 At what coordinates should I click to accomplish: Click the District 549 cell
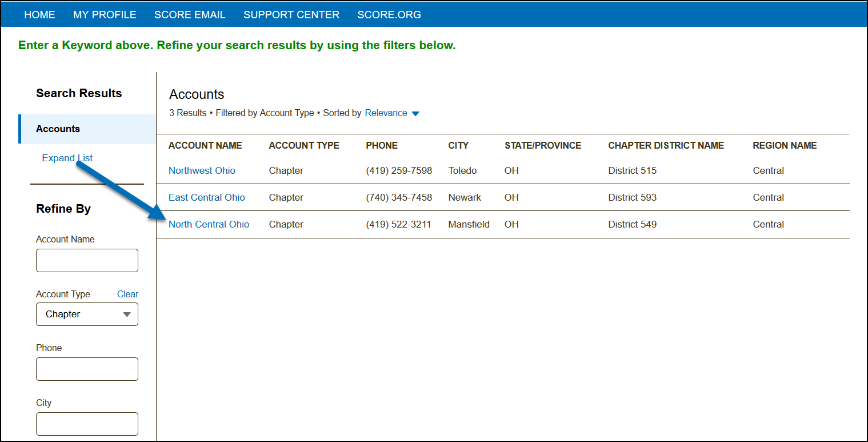(633, 224)
